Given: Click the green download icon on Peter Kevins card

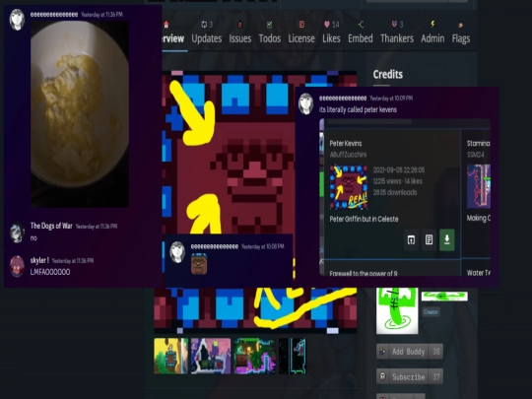Looking at the screenshot, I should pos(447,239).
